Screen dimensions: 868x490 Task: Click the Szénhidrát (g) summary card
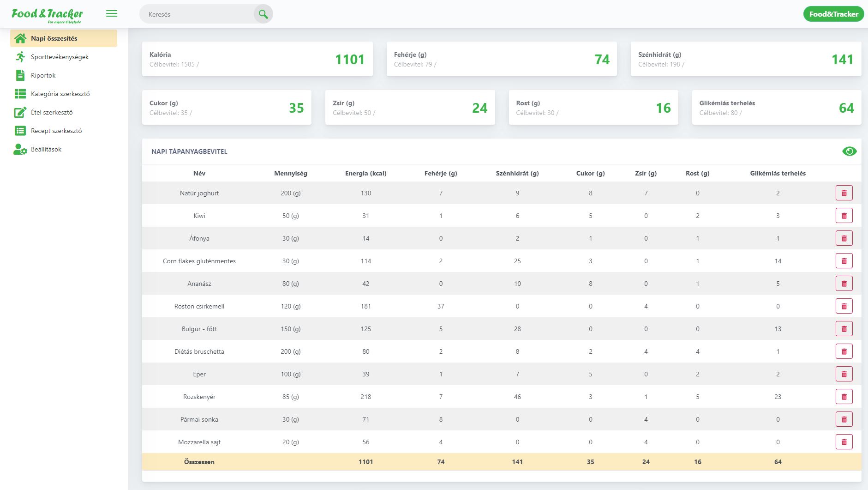tap(746, 59)
